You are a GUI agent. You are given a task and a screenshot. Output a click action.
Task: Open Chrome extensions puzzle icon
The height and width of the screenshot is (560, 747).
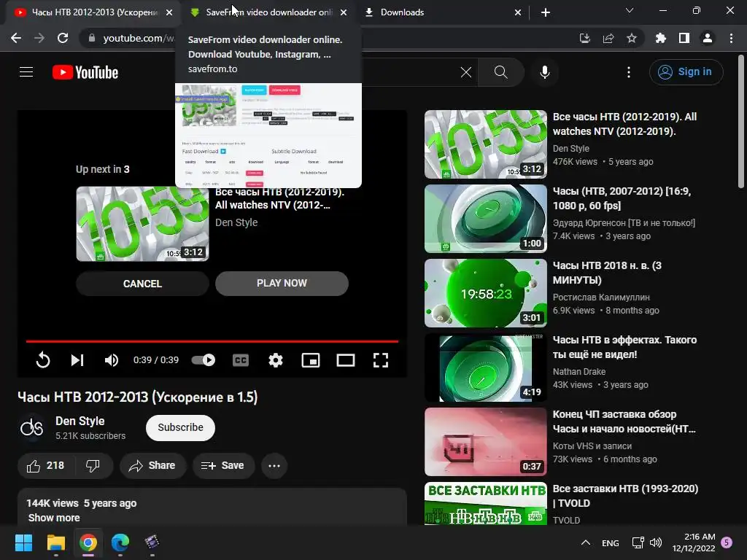(661, 38)
